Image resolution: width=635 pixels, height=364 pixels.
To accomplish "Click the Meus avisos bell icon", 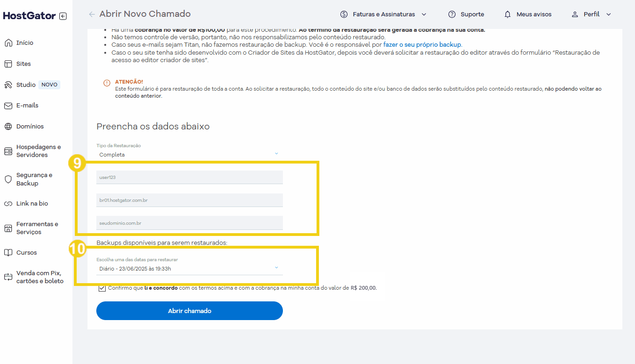I will click(508, 14).
